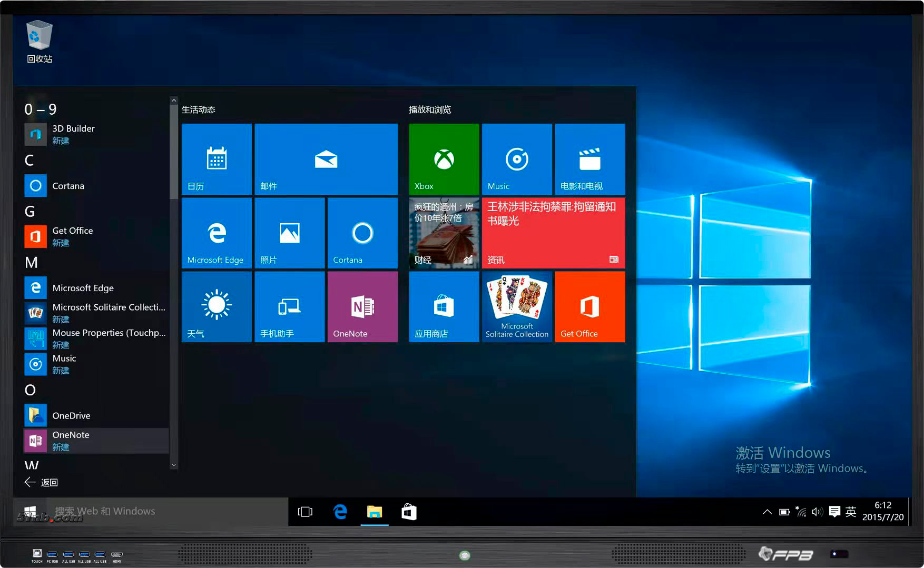The image size is (924, 568).
Task: Go back using 返回 arrow
Action: pyautogui.click(x=41, y=482)
